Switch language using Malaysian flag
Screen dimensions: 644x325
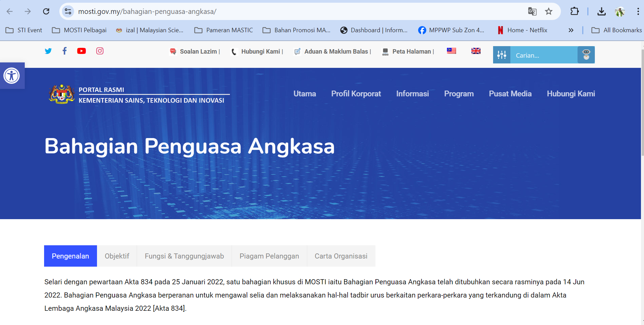tap(451, 51)
